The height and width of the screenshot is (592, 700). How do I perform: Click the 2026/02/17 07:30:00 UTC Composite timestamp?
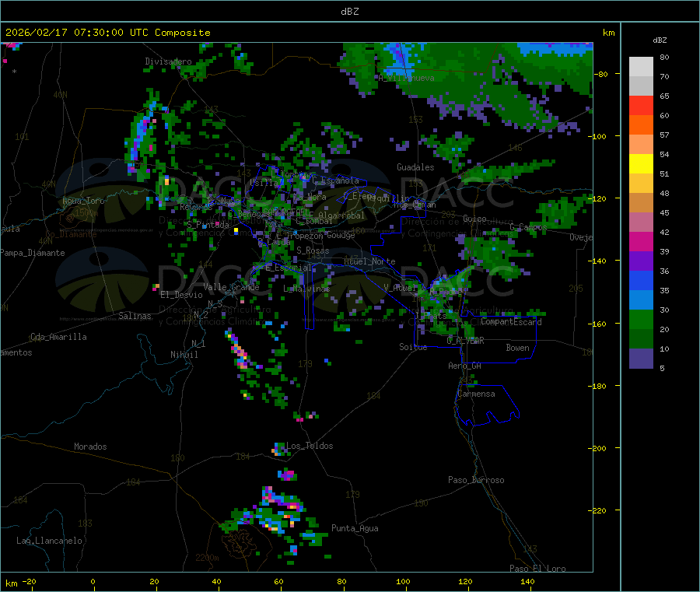pos(107,33)
